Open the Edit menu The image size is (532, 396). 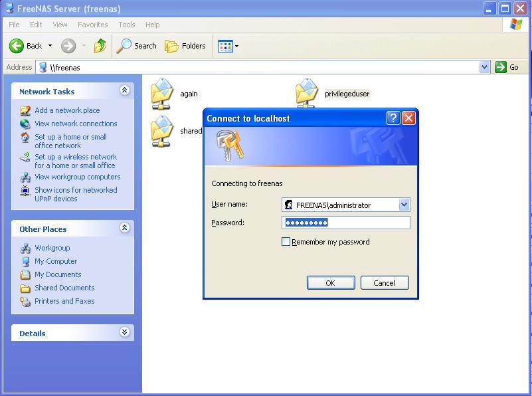pos(36,25)
